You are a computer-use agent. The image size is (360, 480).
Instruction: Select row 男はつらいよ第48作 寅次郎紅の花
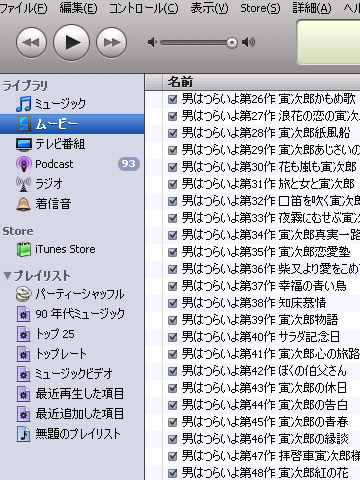[253, 472]
